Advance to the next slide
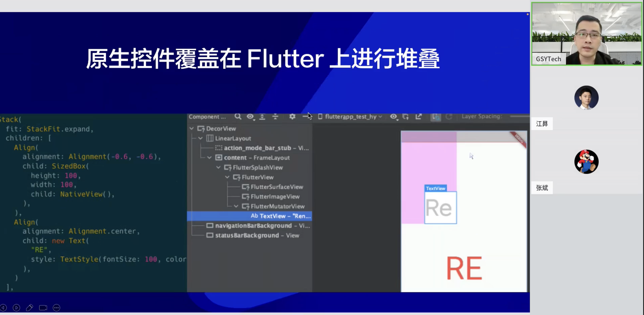The image size is (644, 315). (x=16, y=308)
